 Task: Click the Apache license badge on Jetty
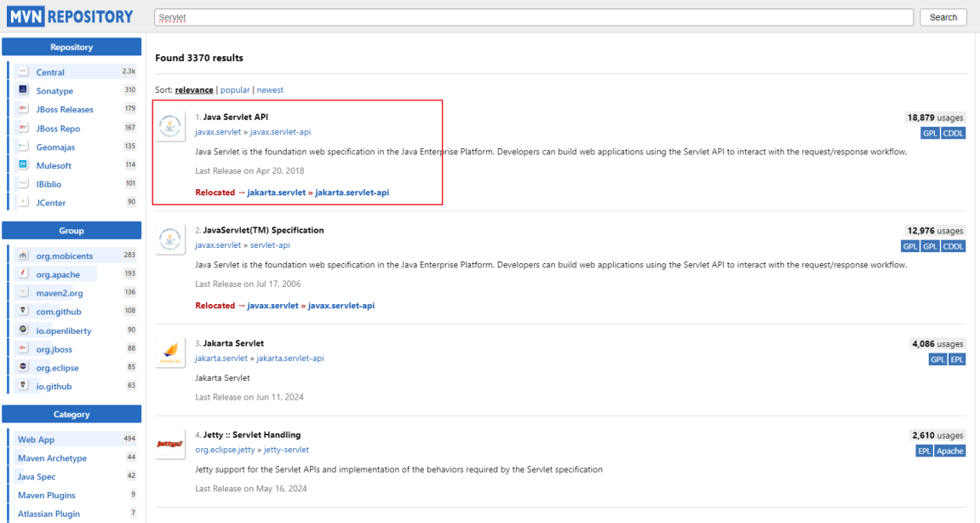(949, 451)
